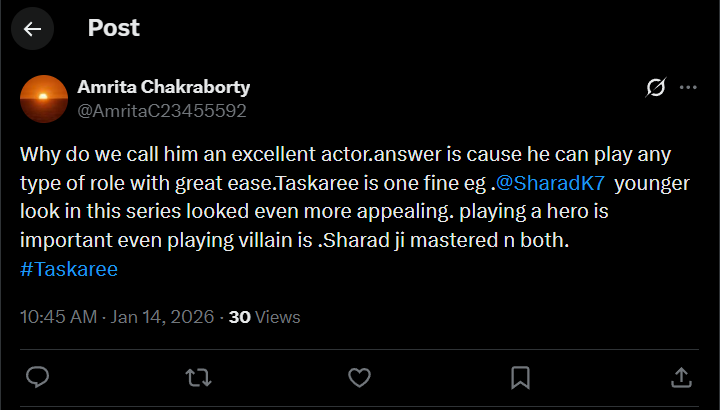Open the repost arrows menu
The image size is (720, 410).
[199, 377]
